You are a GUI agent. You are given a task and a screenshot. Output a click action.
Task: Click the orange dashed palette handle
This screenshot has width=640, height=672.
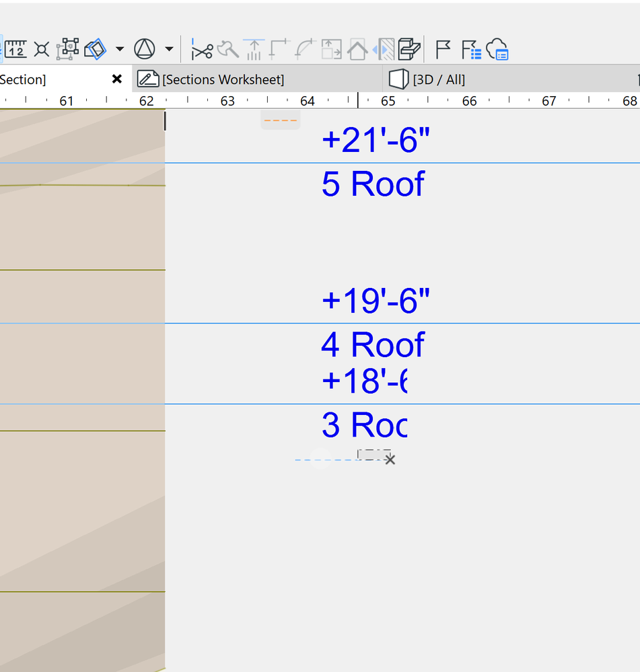tap(281, 120)
